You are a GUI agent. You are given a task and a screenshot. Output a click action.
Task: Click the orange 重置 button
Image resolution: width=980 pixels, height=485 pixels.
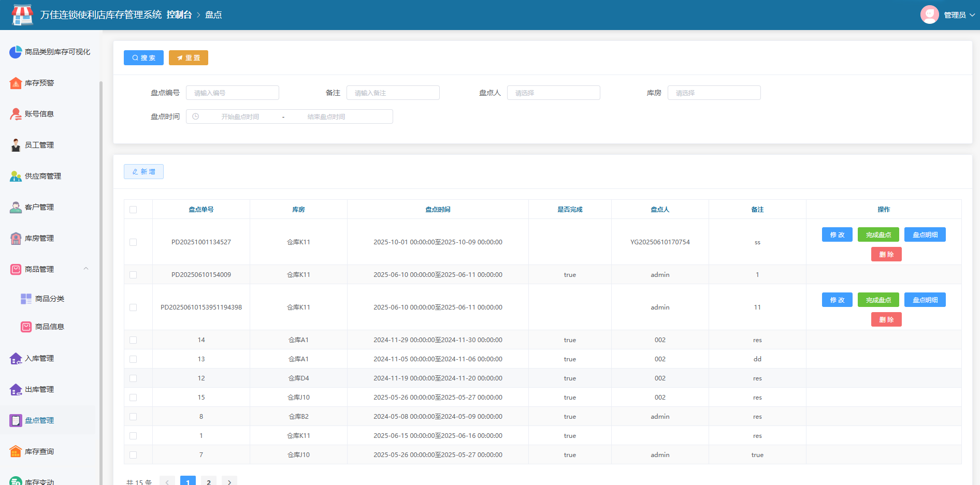(x=189, y=57)
